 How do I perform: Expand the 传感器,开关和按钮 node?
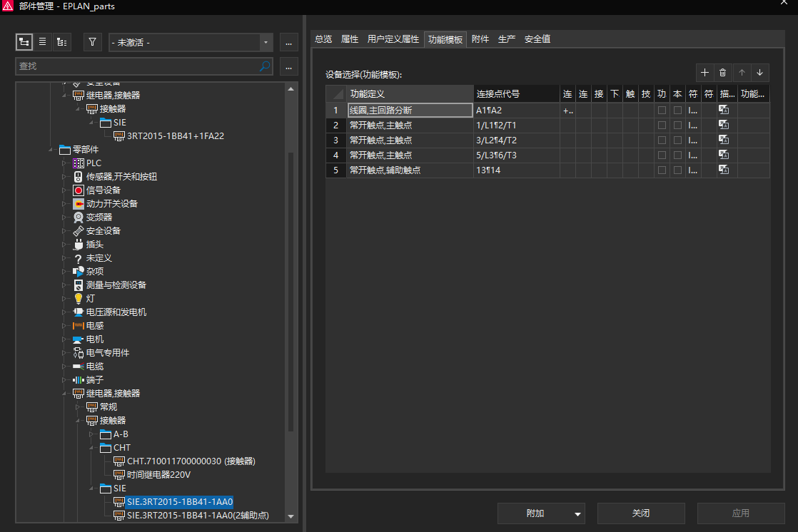(x=64, y=176)
